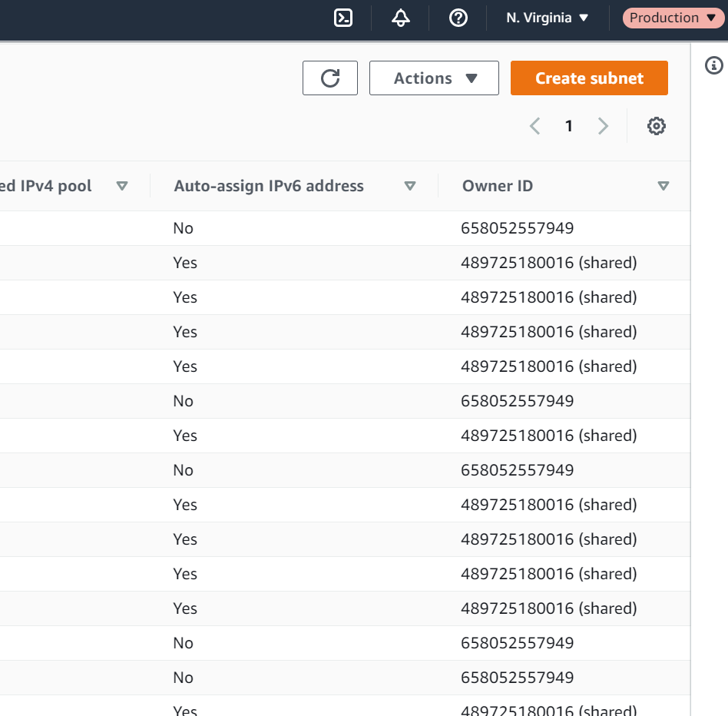The width and height of the screenshot is (728, 716).
Task: Select page number 1
Action: (x=569, y=126)
